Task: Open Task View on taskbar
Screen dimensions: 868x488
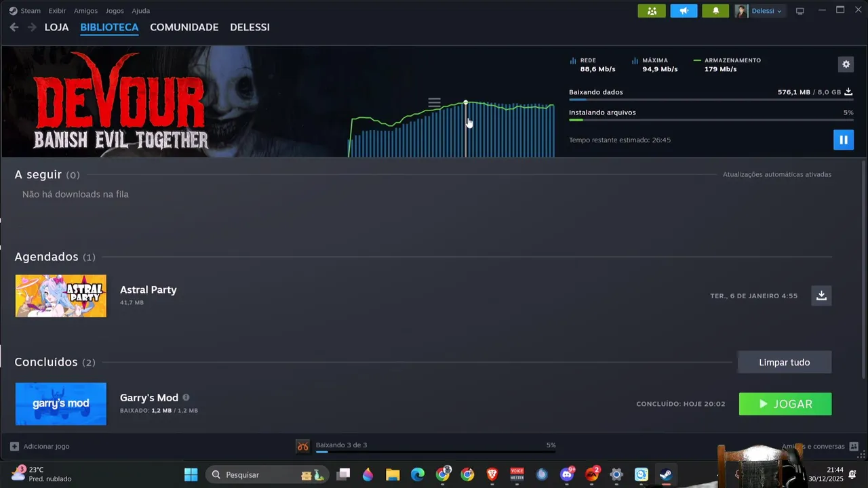Action: (x=343, y=474)
